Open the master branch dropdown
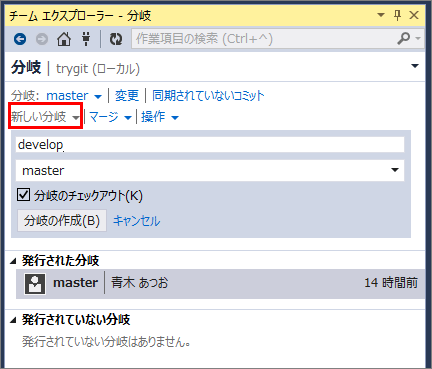The width and height of the screenshot is (432, 369). click(74, 96)
